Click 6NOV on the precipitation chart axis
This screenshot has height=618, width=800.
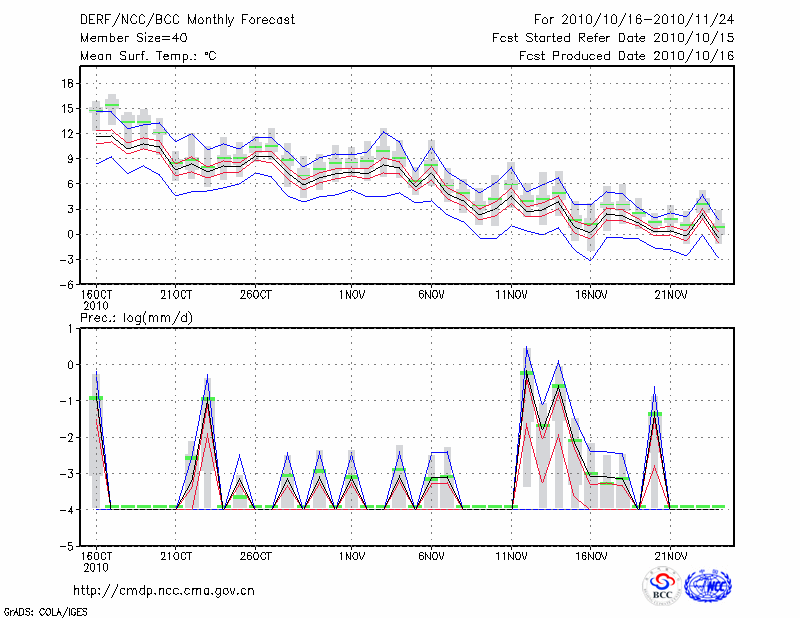click(x=431, y=556)
